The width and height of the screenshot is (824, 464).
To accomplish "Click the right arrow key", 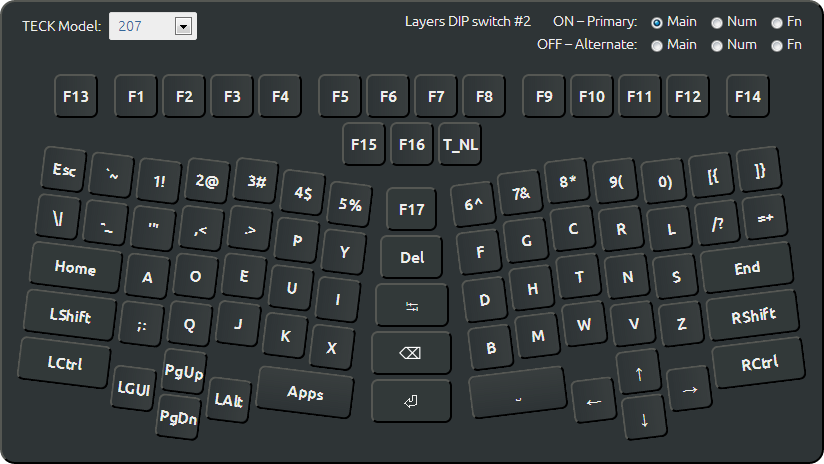I will click(x=689, y=389).
